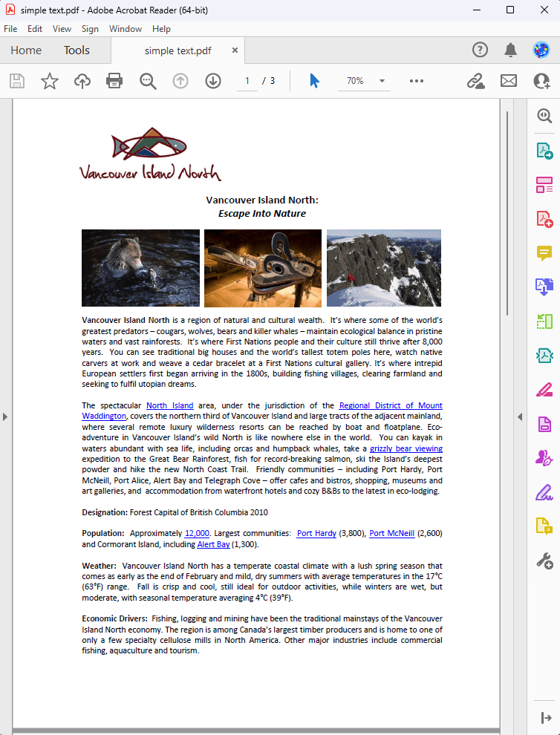Show more toolbar options ellipsis
Image resolution: width=560 pixels, height=735 pixels.
click(x=417, y=81)
